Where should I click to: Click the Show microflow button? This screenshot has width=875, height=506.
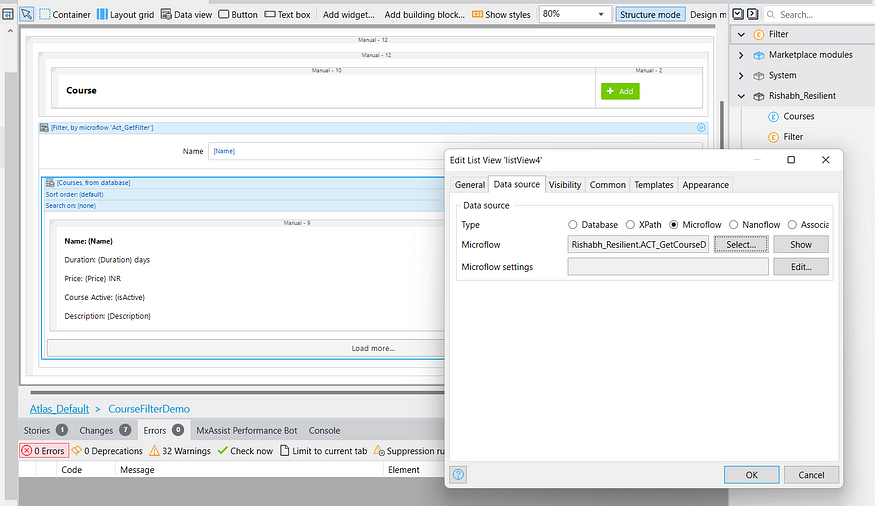[801, 244]
